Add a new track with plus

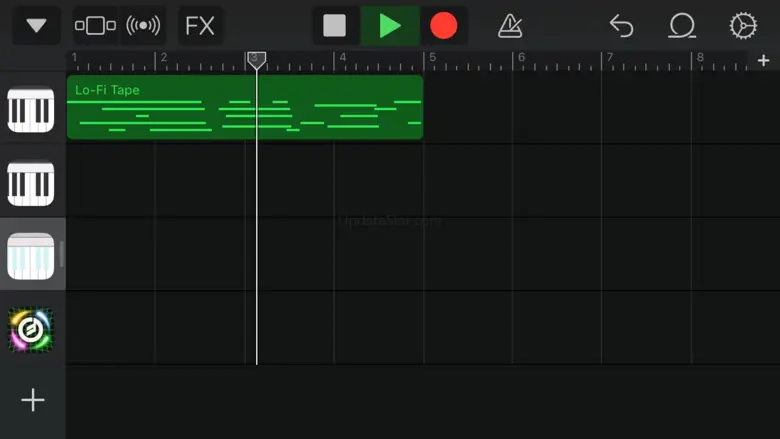33,400
